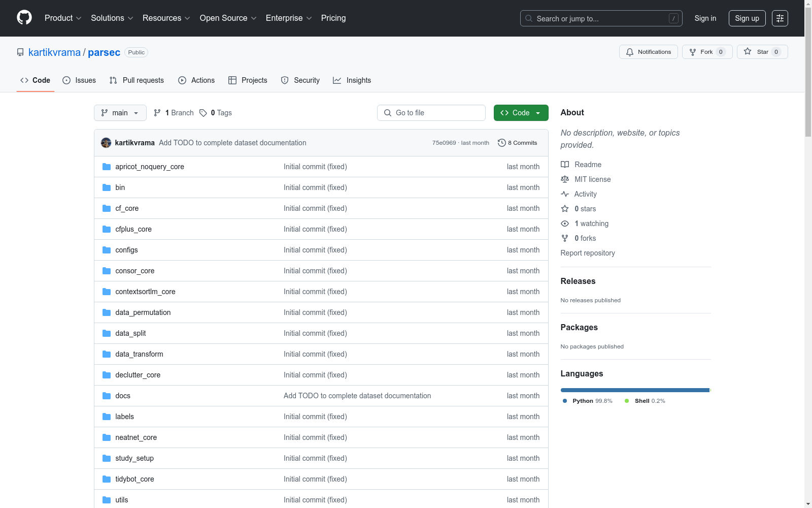
Task: Focus the Search or jump to field
Action: coord(601,18)
